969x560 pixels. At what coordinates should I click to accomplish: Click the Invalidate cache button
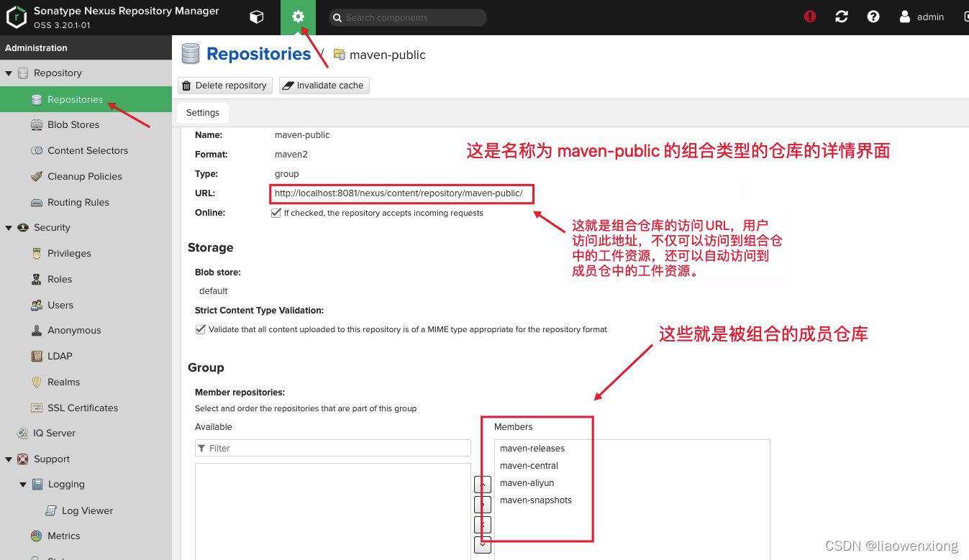pyautogui.click(x=324, y=86)
